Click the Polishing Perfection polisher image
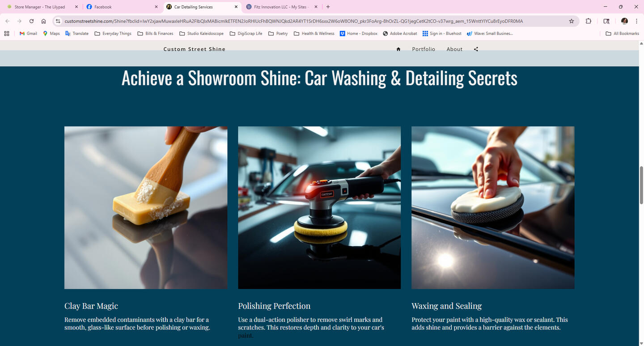Viewport: 644px width, 346px height. 319,207
